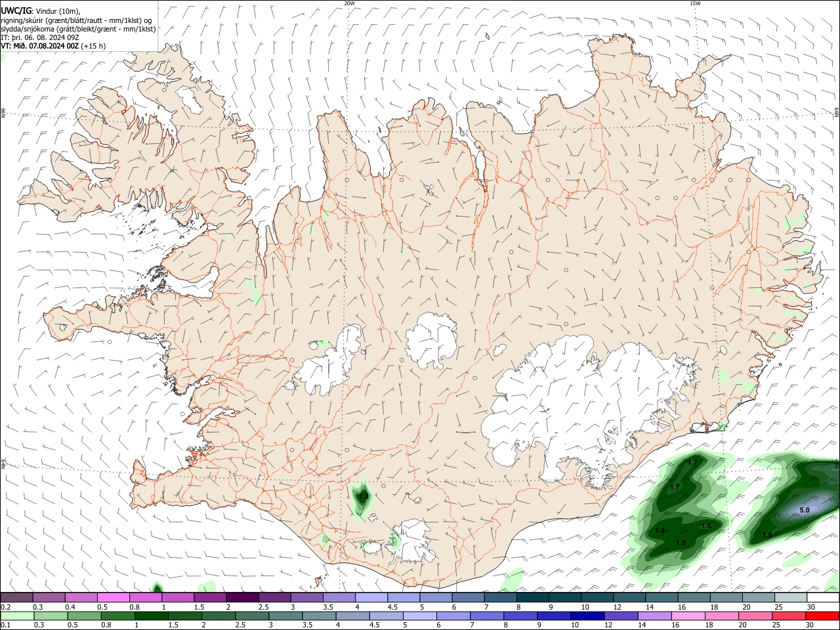Click the lower-row legend number '0.8'
The height and width of the screenshot is (630, 840).
106,625
